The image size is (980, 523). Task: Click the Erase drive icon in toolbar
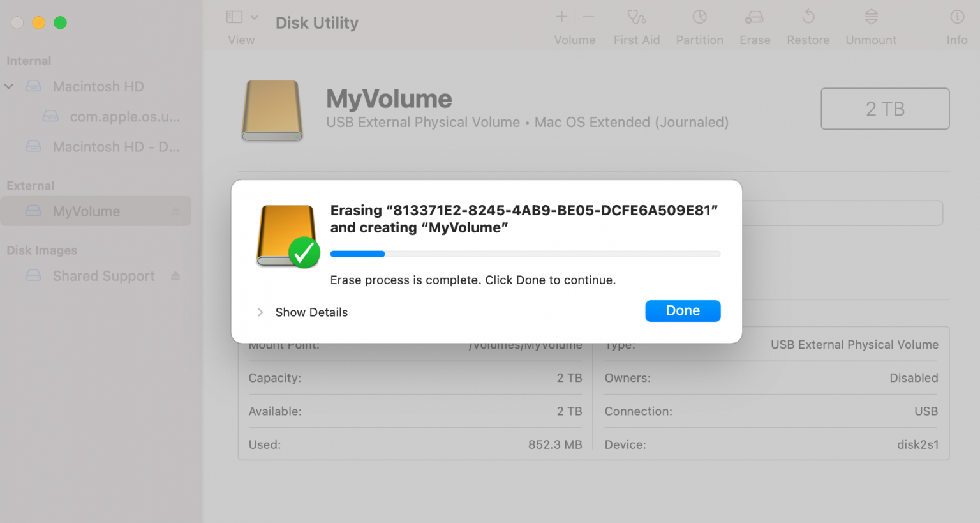(754, 17)
